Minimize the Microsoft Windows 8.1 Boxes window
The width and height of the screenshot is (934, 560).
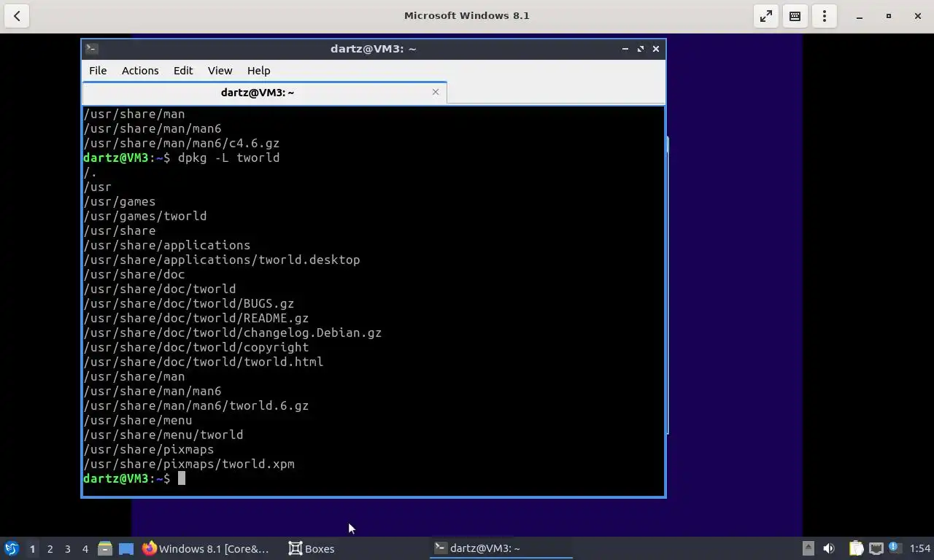pos(860,16)
